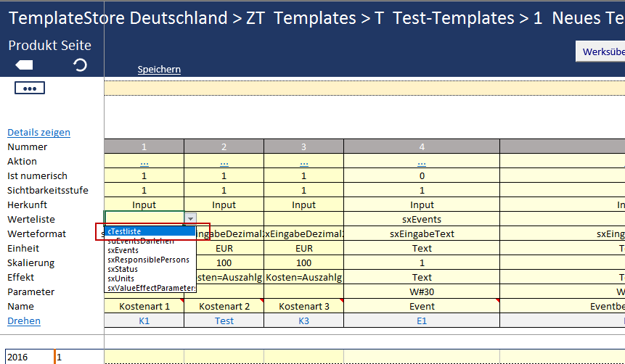Pick sxResponsiblePersons from the list
The image size is (625, 364).
[x=148, y=260]
